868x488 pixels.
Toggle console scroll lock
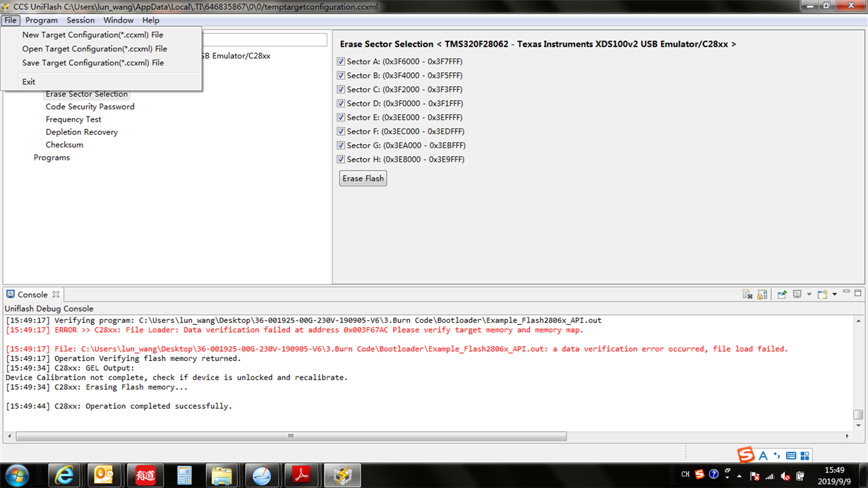[762, 294]
